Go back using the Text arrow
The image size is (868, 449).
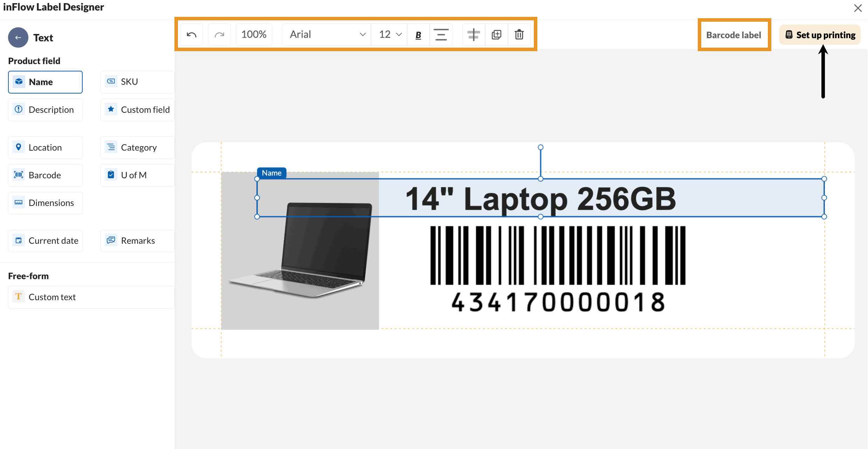pos(18,37)
